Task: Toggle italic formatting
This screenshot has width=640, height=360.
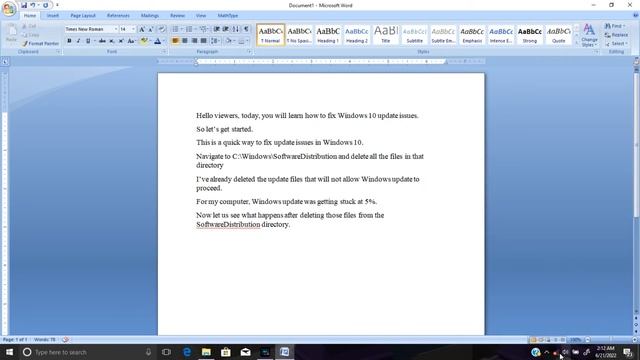Action: coord(78,41)
